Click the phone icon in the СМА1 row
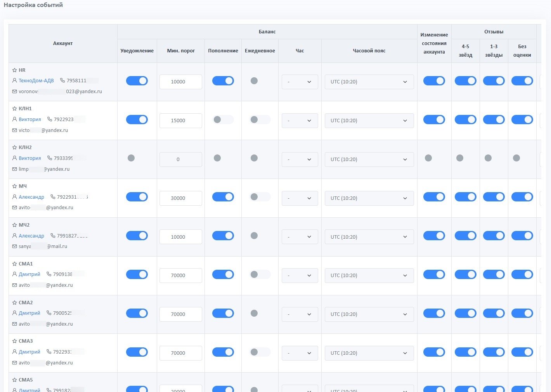 point(49,274)
